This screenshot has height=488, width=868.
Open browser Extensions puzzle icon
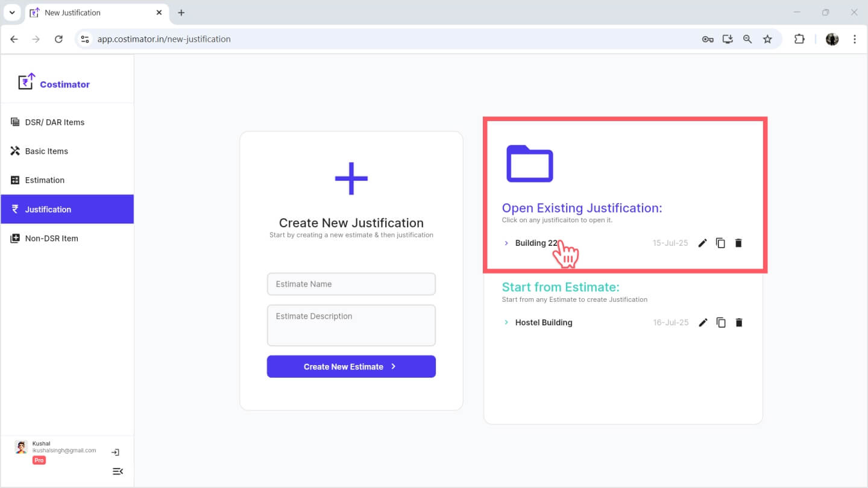coord(799,39)
